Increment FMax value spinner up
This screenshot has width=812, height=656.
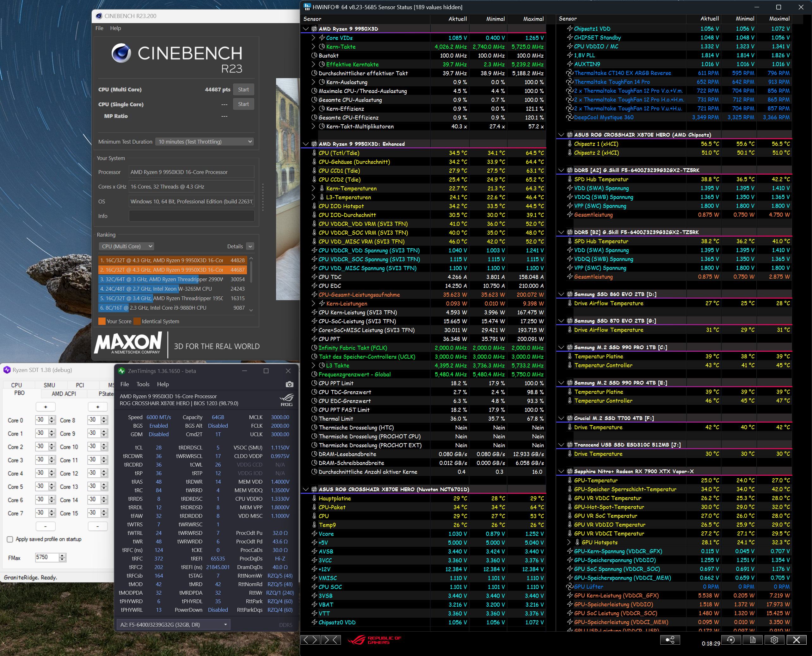tap(63, 555)
